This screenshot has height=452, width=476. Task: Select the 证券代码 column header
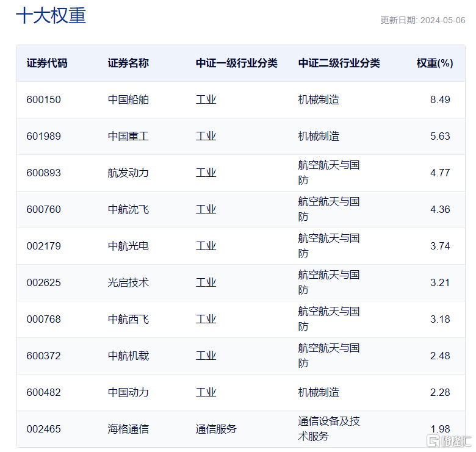(x=47, y=63)
